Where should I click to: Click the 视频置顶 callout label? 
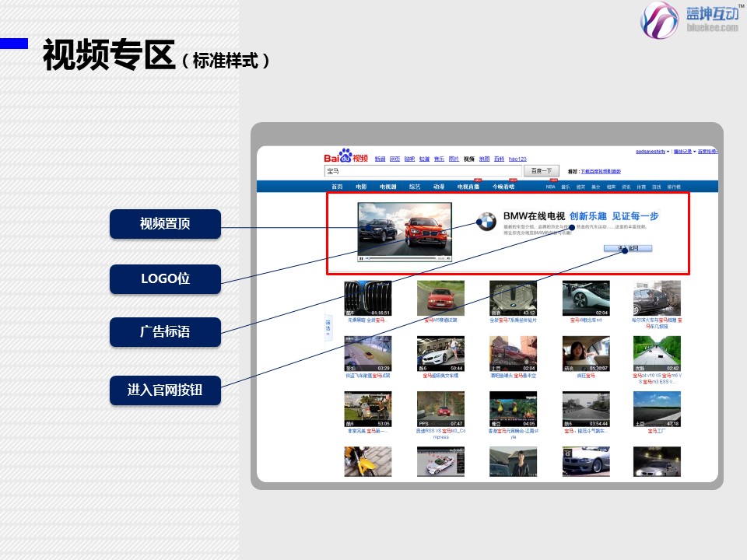tap(165, 224)
